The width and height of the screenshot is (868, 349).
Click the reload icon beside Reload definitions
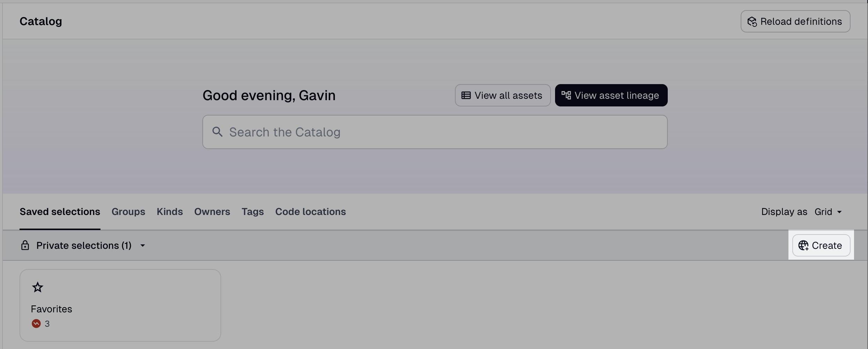752,22
